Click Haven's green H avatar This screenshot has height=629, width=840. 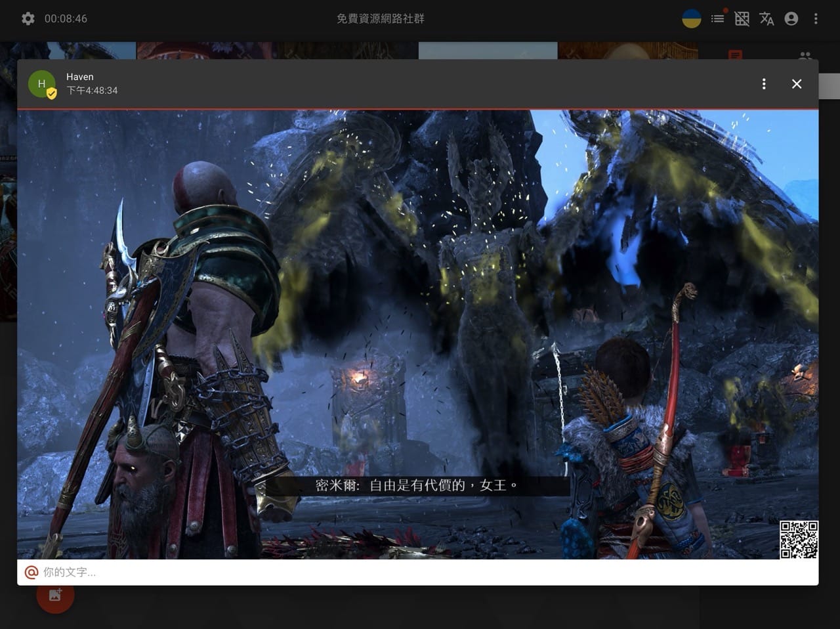pos(41,84)
